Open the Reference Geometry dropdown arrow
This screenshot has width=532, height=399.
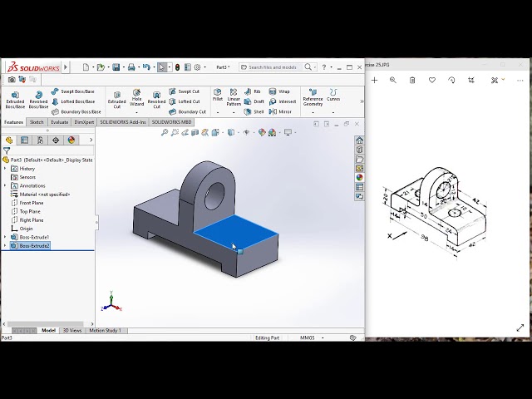pos(313,113)
